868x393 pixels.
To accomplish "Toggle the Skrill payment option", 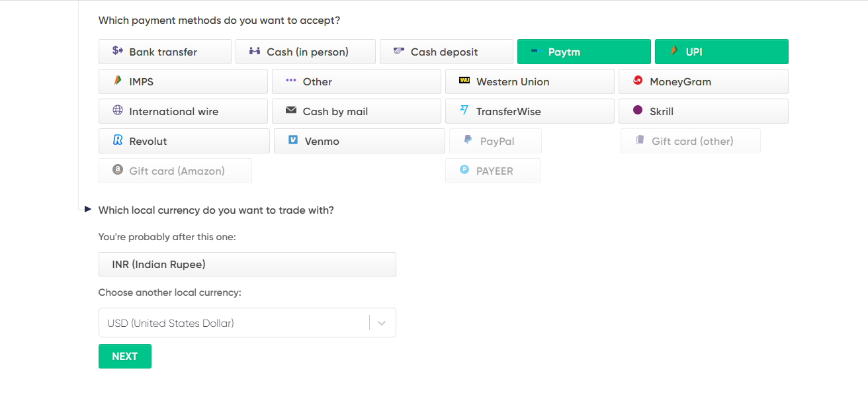I will point(703,111).
